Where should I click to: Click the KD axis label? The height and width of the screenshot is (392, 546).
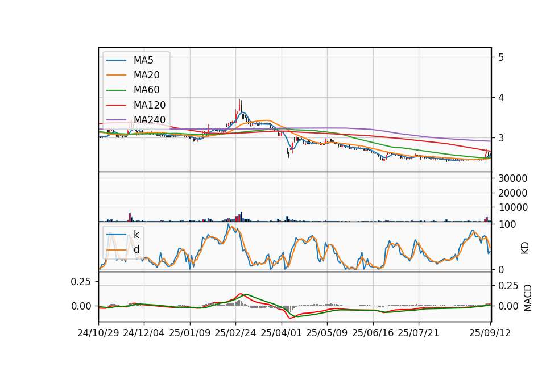point(525,248)
